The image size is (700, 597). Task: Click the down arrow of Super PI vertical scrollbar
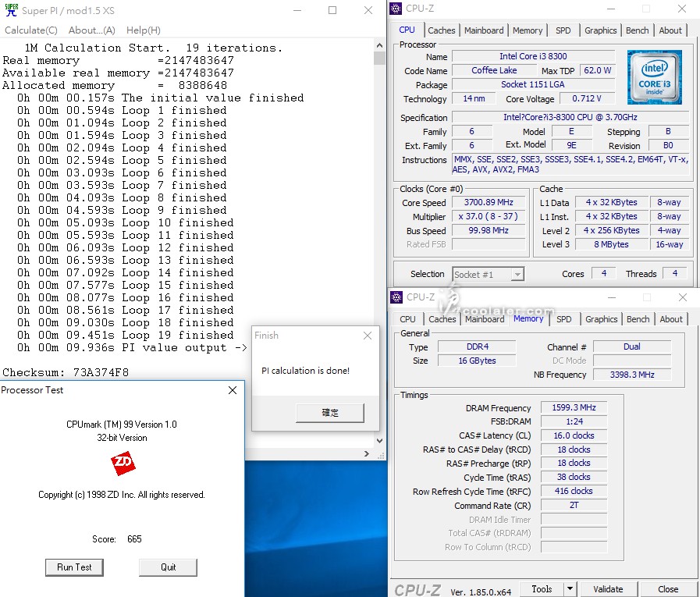pyautogui.click(x=379, y=441)
